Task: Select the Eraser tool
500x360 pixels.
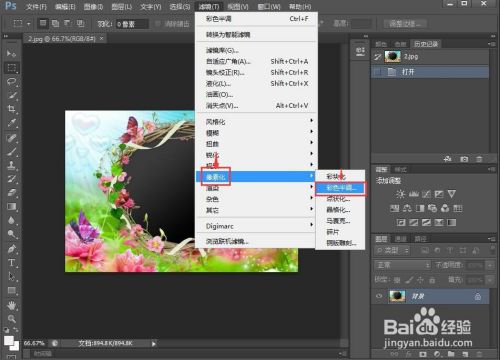Action: pyautogui.click(x=11, y=193)
